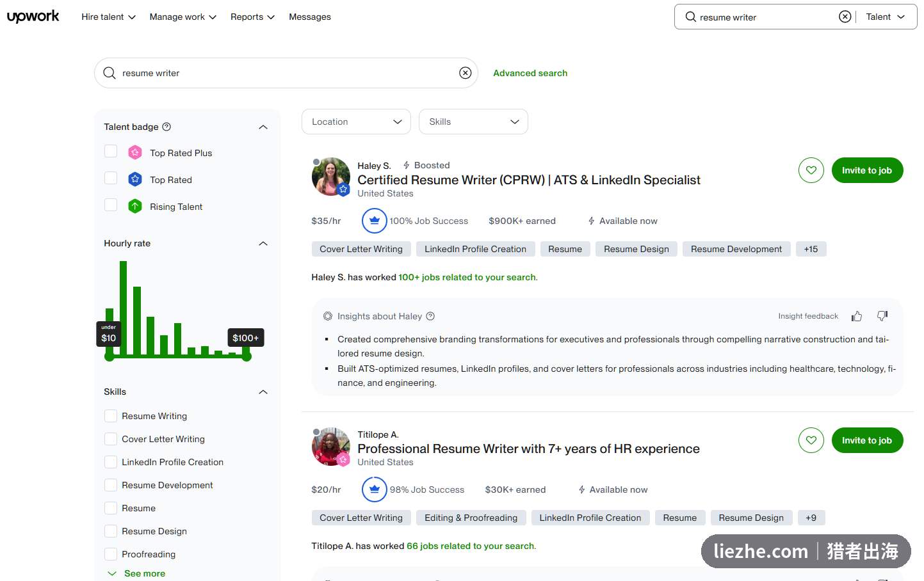Screen dimensions: 924x581
Task: Expand skills list with See more
Action: 136,573
